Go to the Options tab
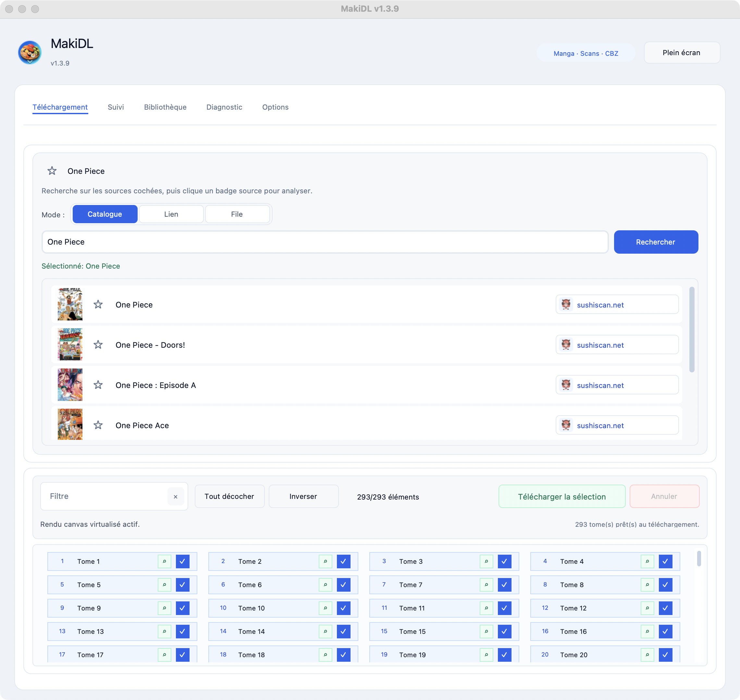 pyautogui.click(x=276, y=107)
